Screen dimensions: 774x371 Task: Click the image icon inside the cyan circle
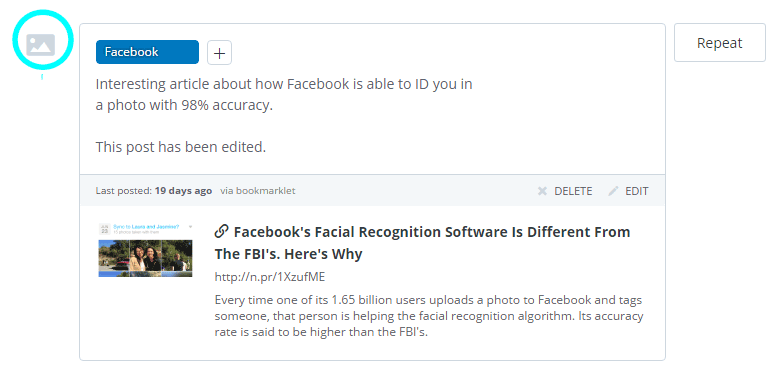click(41, 45)
